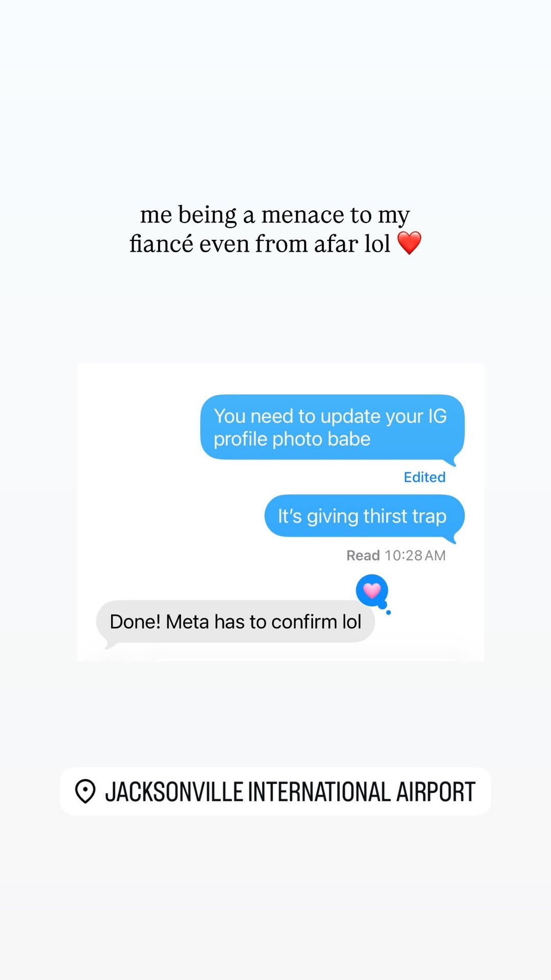Tap the word "AIRPORT" in the sticker
The height and width of the screenshot is (980, 551).
[436, 792]
